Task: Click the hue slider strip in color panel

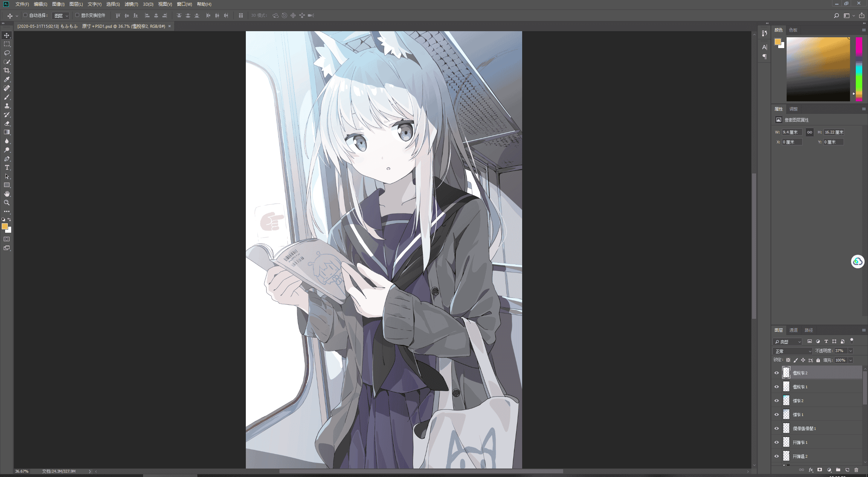Action: pos(859,69)
